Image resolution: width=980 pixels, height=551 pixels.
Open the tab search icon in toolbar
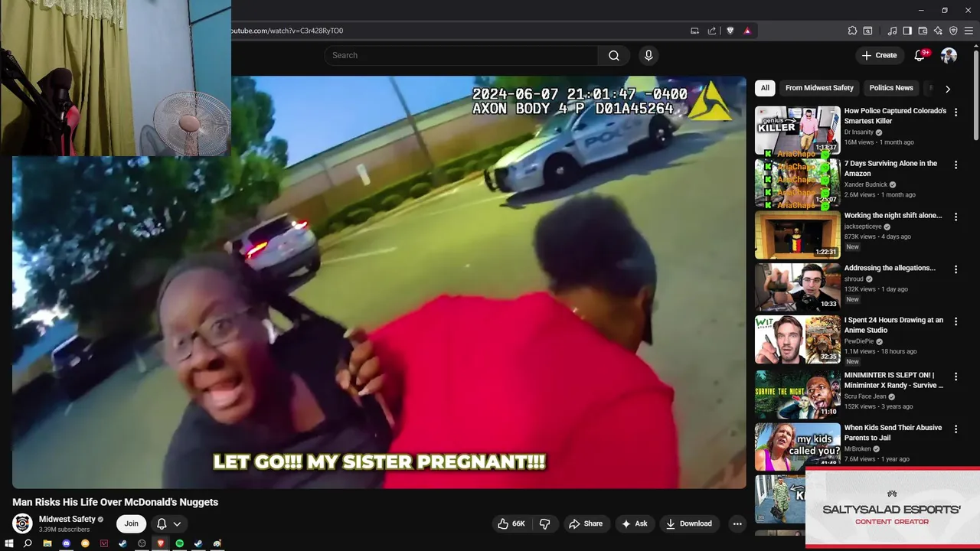click(x=867, y=31)
